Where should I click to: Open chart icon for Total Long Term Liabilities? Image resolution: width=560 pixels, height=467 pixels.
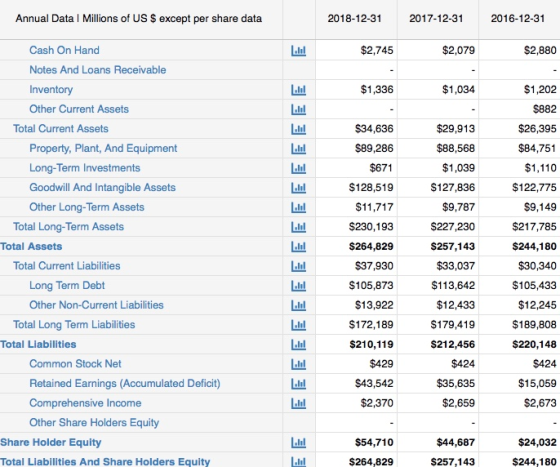click(x=299, y=325)
